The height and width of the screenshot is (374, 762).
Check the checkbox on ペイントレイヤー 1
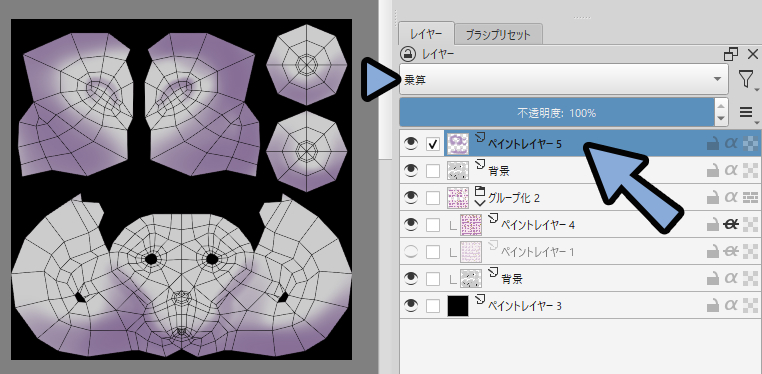click(x=433, y=252)
